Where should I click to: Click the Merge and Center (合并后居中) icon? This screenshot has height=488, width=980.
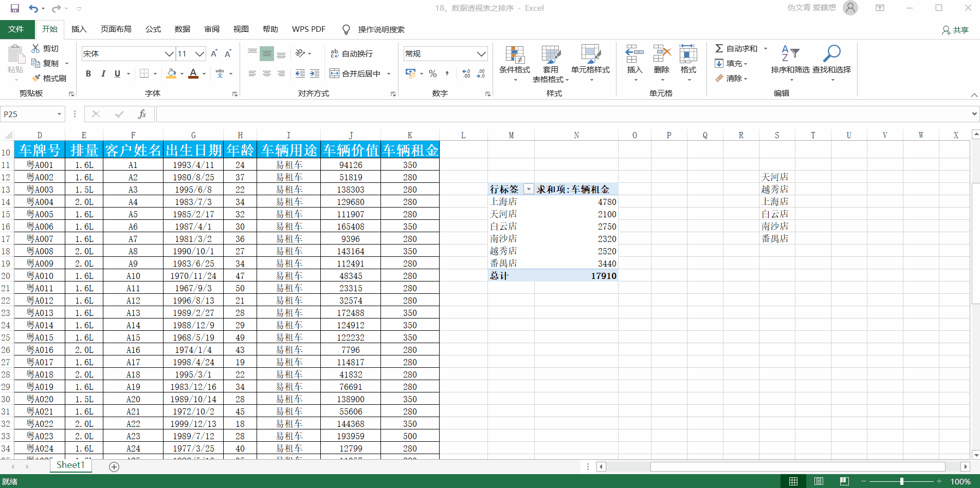click(x=334, y=73)
